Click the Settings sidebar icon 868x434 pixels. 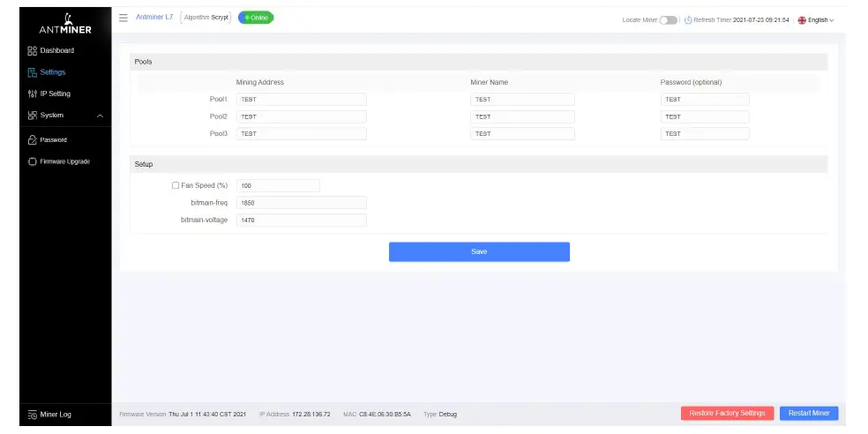point(32,72)
